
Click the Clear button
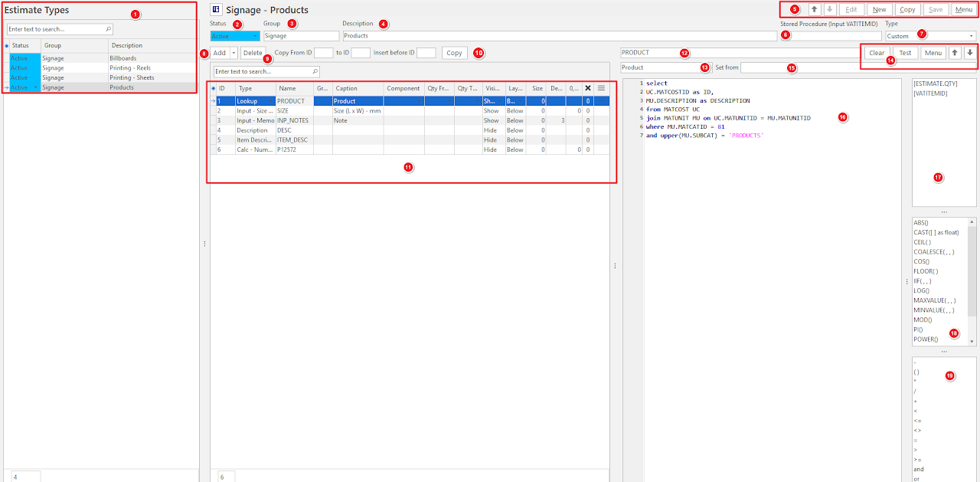point(877,53)
